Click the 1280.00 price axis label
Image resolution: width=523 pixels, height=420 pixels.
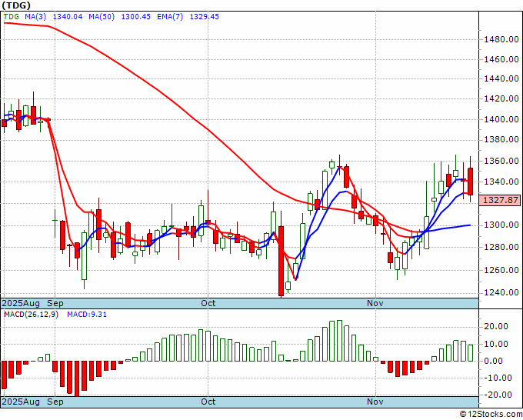coord(501,247)
